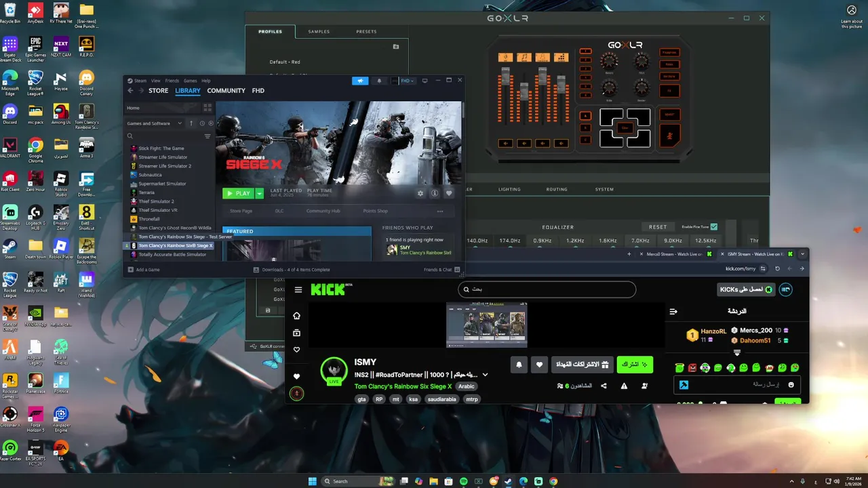Open Kick hamburger menu
This screenshot has width=868, height=488.
click(x=298, y=290)
